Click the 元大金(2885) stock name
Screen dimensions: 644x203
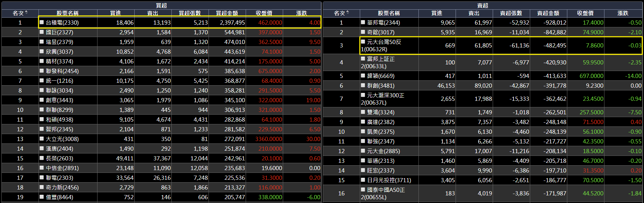coord(383,151)
